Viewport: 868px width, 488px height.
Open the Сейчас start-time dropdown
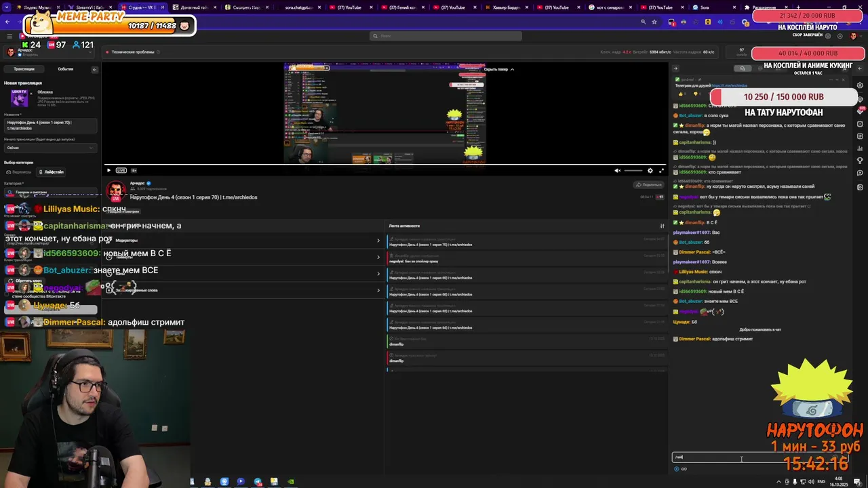click(x=50, y=148)
